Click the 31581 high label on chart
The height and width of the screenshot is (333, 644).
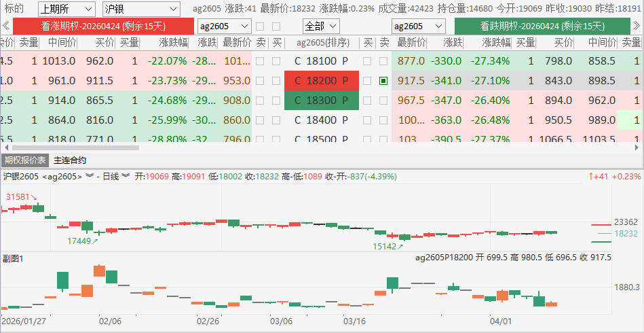coord(18,197)
